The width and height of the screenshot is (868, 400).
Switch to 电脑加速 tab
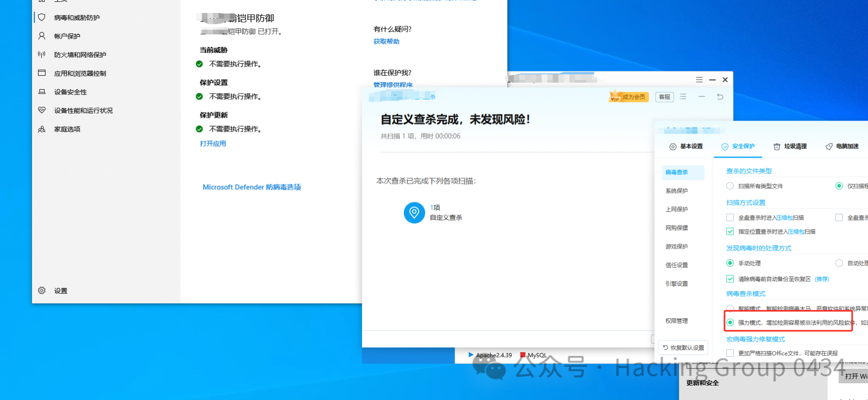pos(842,147)
